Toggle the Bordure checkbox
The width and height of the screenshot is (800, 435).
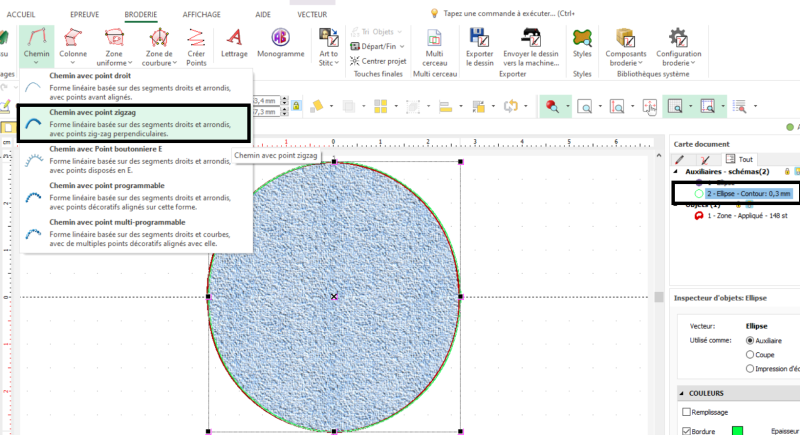coord(686,431)
